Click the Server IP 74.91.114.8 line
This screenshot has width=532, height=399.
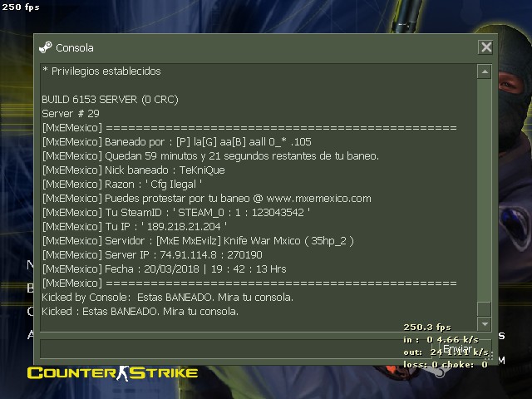(x=152, y=255)
